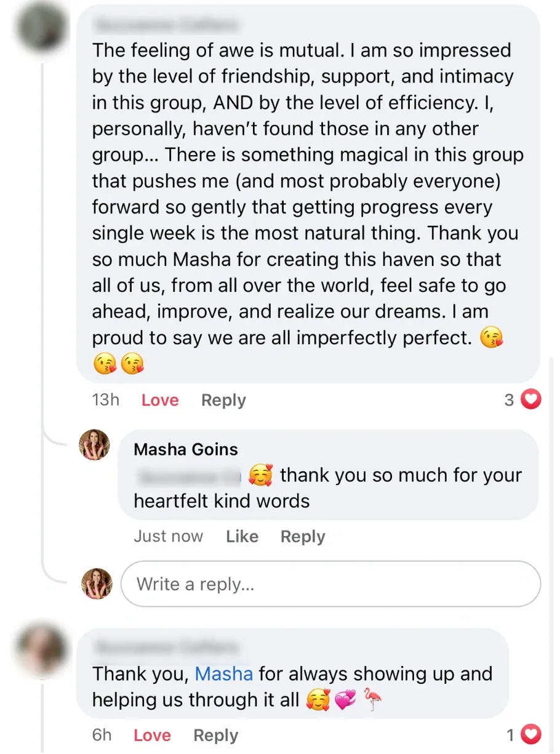Screen dimensions: 560x754
Task: Open Masha Goins' avatar on her reply
Action: [95, 445]
